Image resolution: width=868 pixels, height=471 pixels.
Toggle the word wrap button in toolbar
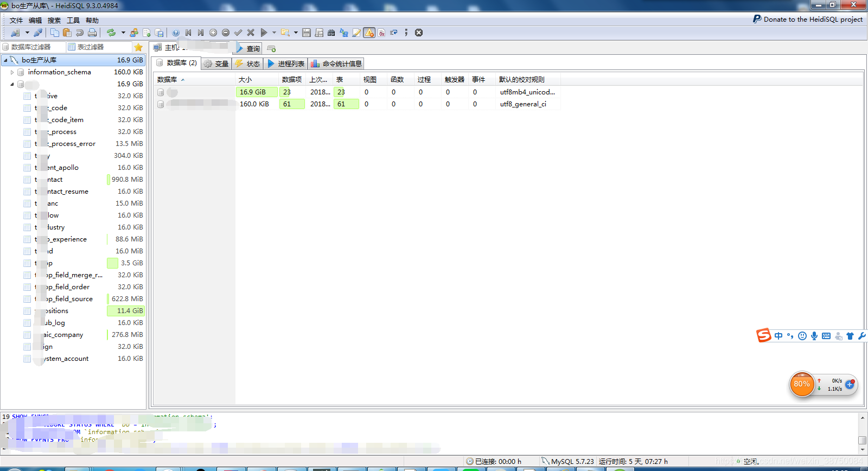[x=394, y=33]
